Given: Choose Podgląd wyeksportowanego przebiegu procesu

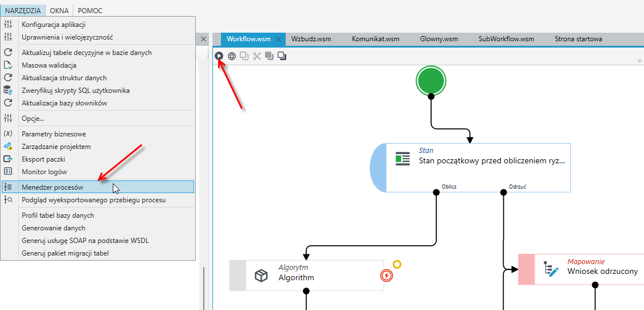Looking at the screenshot, I should tap(98, 200).
